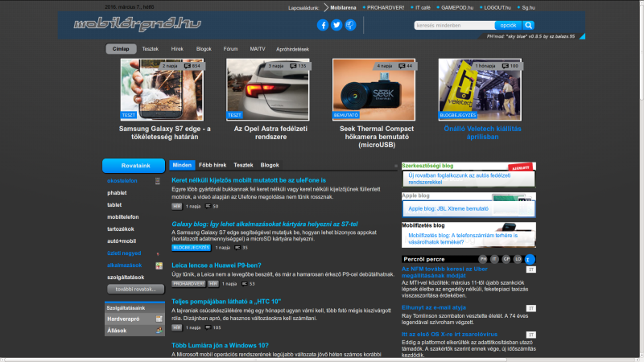The image size is (644, 362).
Task: Open the Hírek menu item
Action: point(177,49)
